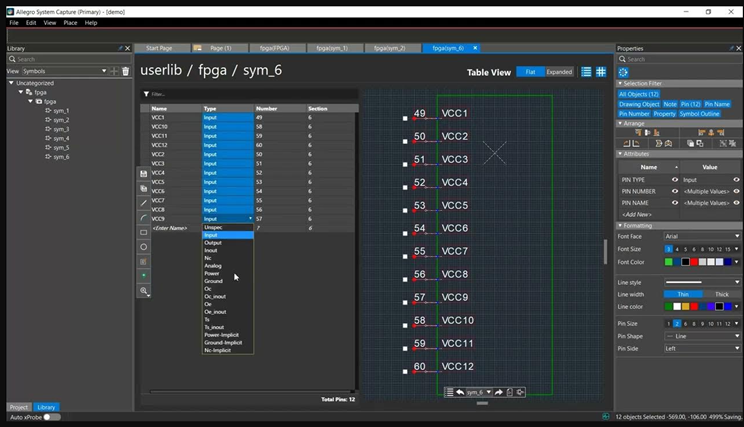
Task: Open the sym_6 symbol selector dropdown arrow
Action: tap(488, 392)
